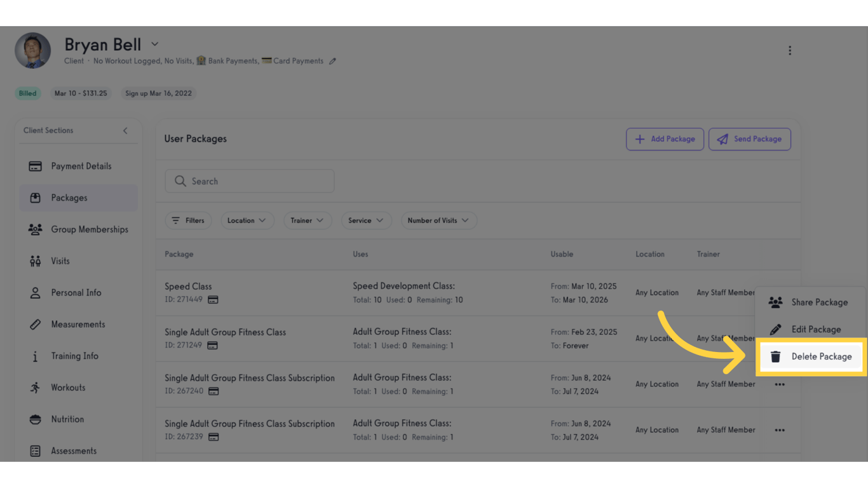Click the Send Package button
The width and height of the screenshot is (868, 488).
pyautogui.click(x=750, y=139)
